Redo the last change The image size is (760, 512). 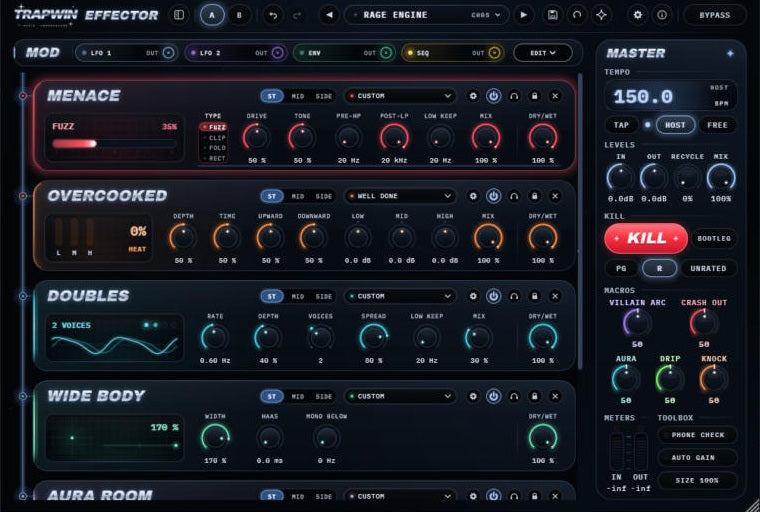click(297, 15)
